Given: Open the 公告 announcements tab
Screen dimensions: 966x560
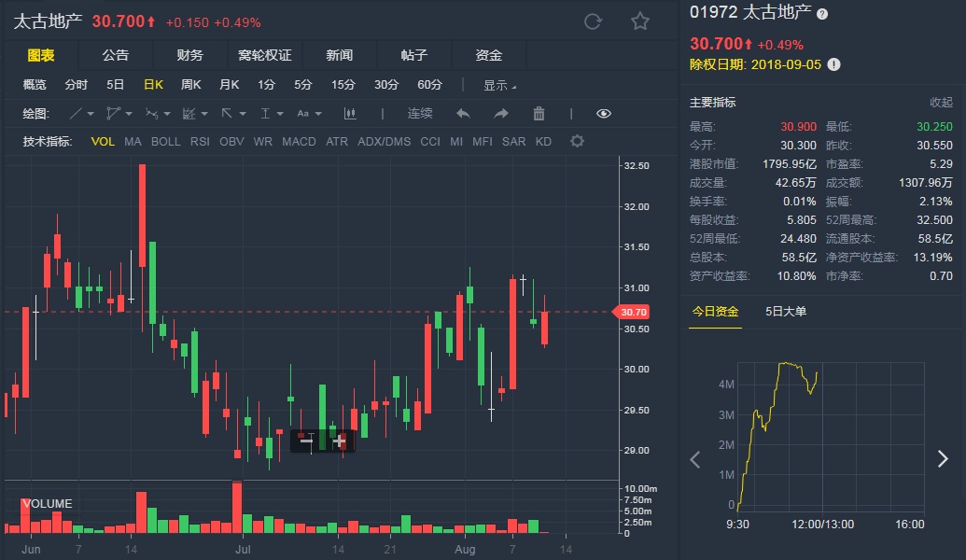Looking at the screenshot, I should click(x=115, y=55).
